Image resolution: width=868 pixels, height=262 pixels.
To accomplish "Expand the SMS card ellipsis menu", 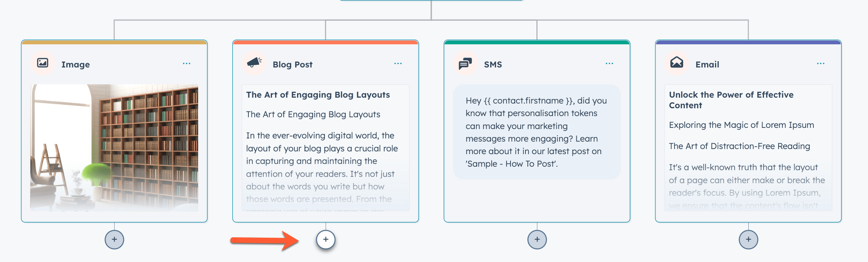I will (609, 64).
